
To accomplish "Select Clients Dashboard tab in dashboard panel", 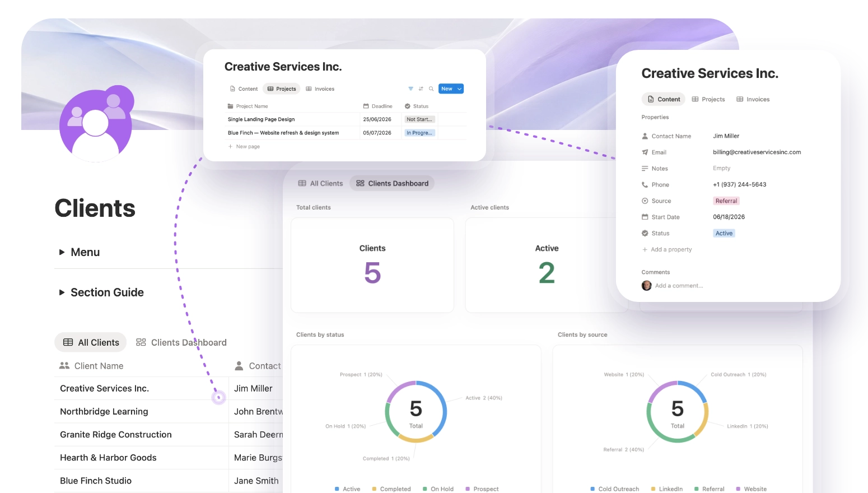I will [x=392, y=183].
